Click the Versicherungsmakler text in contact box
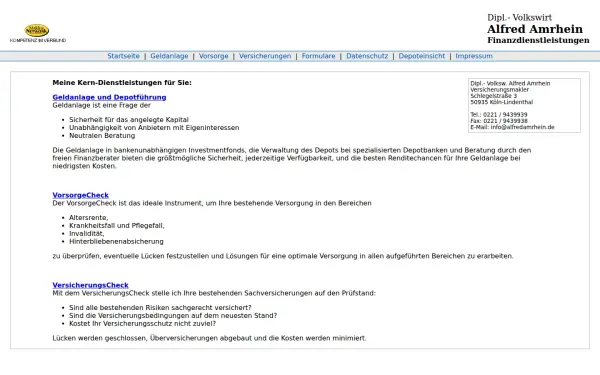The height and width of the screenshot is (375, 600). coord(499,90)
